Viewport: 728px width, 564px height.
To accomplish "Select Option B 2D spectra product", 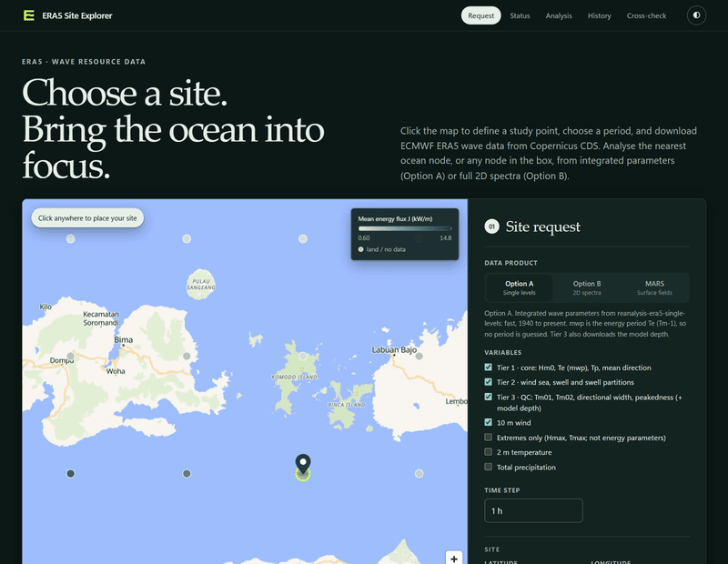I will [x=587, y=287].
